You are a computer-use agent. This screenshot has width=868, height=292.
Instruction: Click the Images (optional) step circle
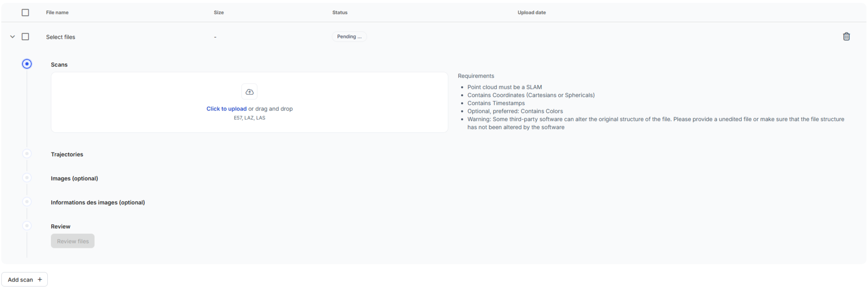tap(27, 178)
